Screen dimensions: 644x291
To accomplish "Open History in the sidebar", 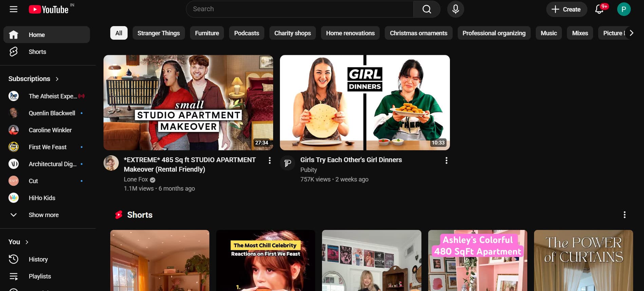I will (x=38, y=259).
